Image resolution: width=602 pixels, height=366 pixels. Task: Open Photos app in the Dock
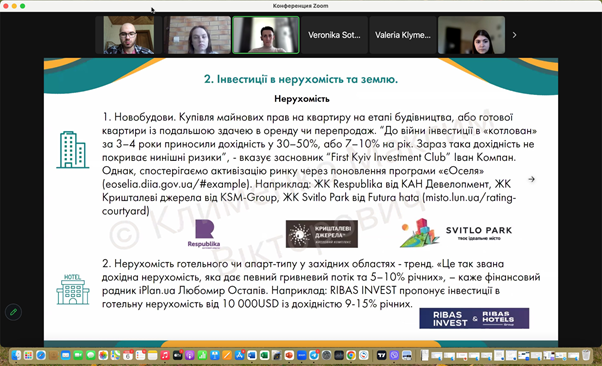103,355
